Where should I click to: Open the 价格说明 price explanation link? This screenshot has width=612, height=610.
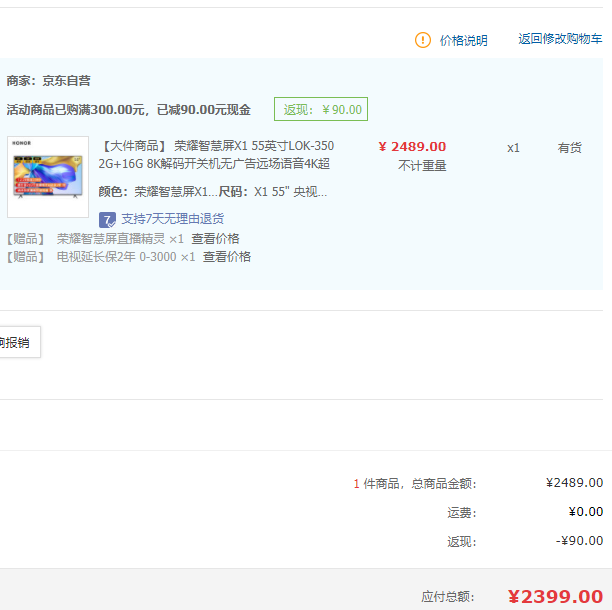click(x=463, y=41)
